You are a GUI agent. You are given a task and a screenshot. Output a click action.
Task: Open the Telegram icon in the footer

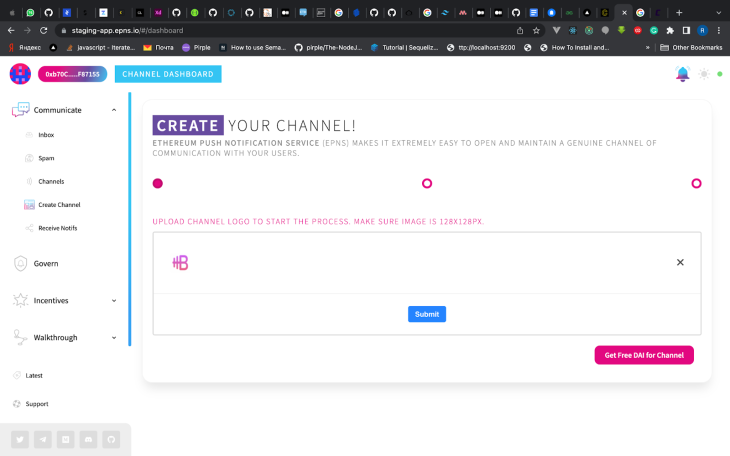[x=43, y=439]
